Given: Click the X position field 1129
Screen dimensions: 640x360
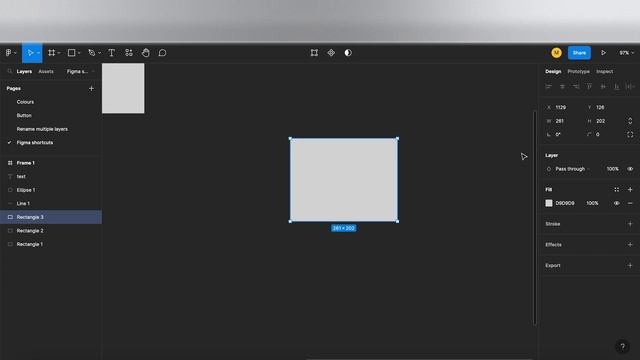Looking at the screenshot, I should pyautogui.click(x=561, y=107).
